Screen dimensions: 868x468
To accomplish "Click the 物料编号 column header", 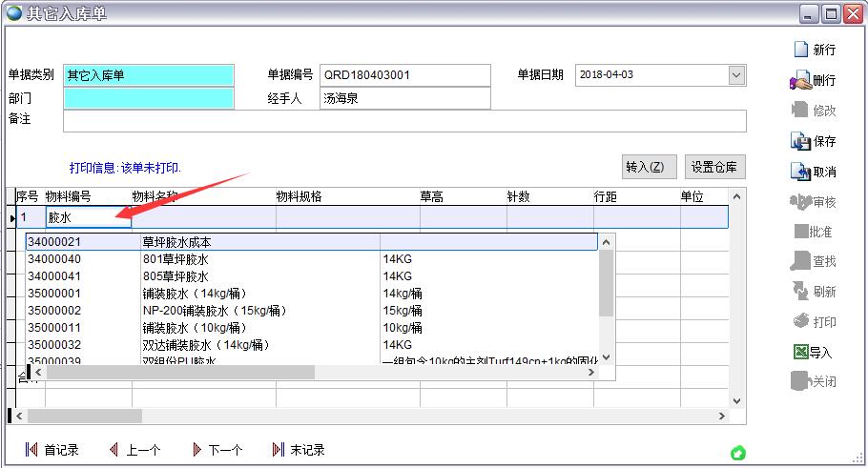I will point(68,196).
